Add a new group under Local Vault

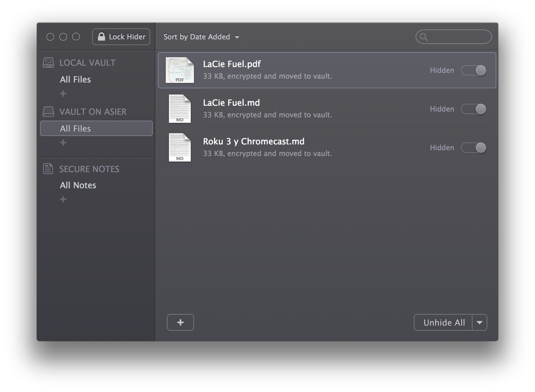[x=63, y=93]
